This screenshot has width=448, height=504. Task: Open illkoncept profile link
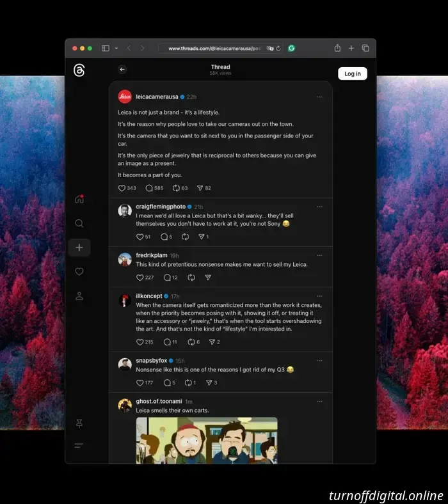pos(149,295)
